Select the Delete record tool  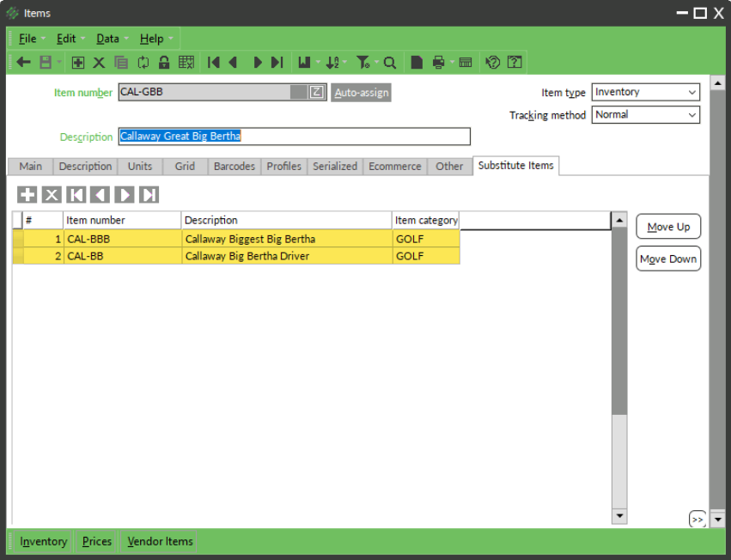97,62
